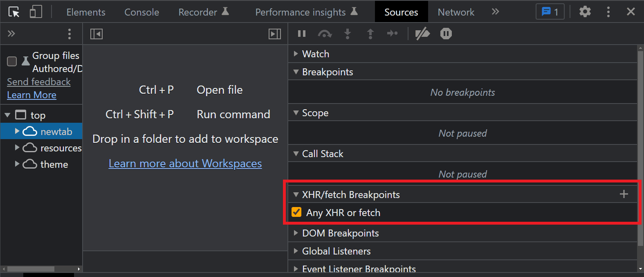Collapse the top frame tree node
The image size is (644, 277).
coord(7,115)
